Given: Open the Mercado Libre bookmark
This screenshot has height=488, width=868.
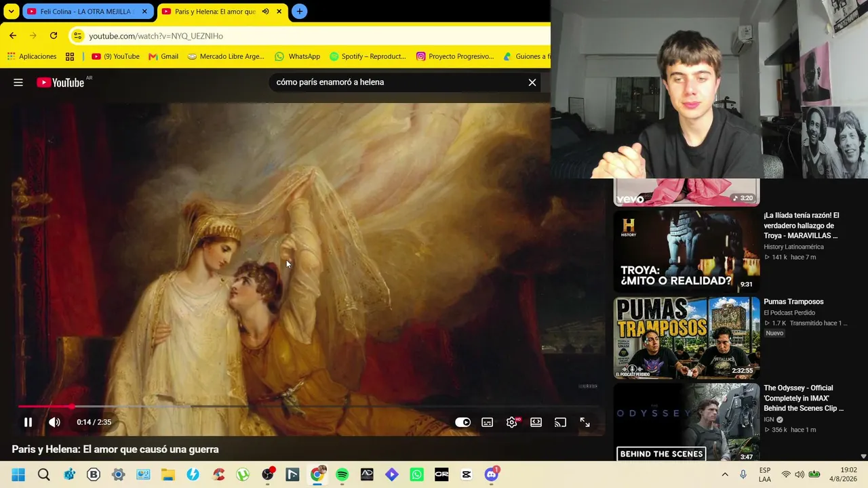Looking at the screenshot, I should pos(226,56).
